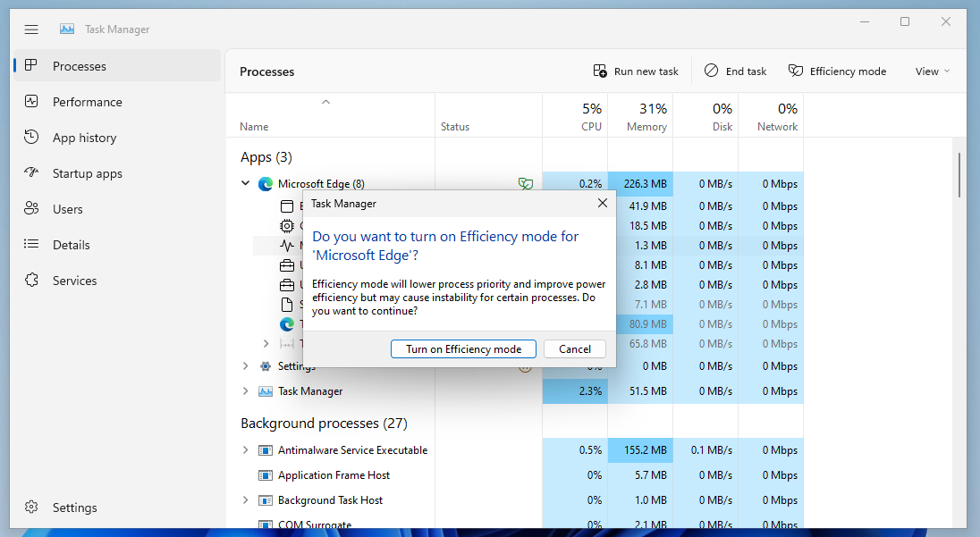
Task: Click the Microsoft Edge app icon
Action: pyautogui.click(x=266, y=183)
